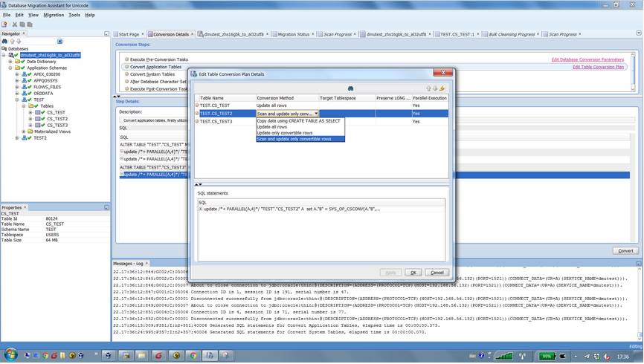Click the Databases root node icon
The height and width of the screenshot is (364, 644).
(x=4, y=49)
